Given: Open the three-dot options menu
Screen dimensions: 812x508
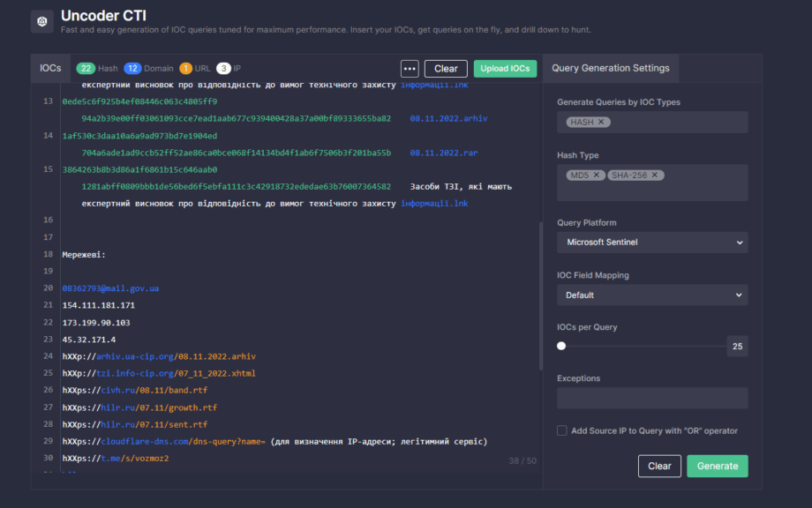Looking at the screenshot, I should [x=409, y=68].
